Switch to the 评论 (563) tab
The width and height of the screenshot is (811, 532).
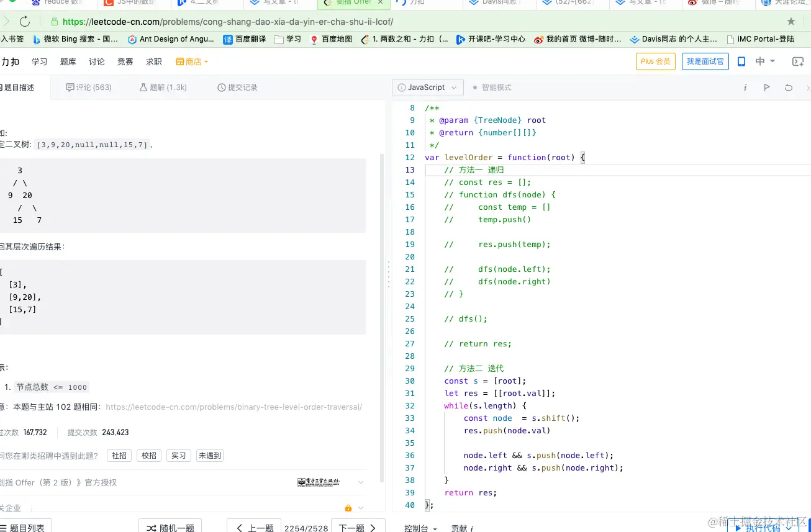coord(89,88)
